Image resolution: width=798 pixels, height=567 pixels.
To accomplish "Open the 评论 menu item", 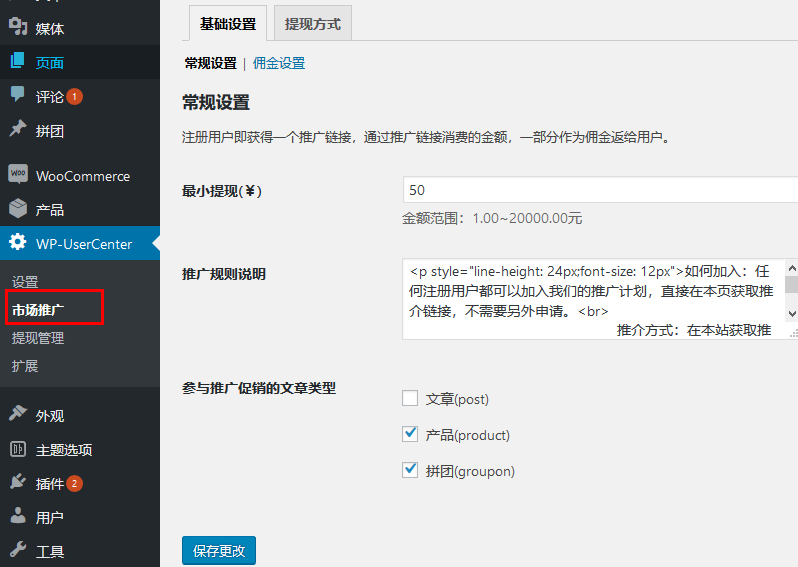I will pos(80,96).
